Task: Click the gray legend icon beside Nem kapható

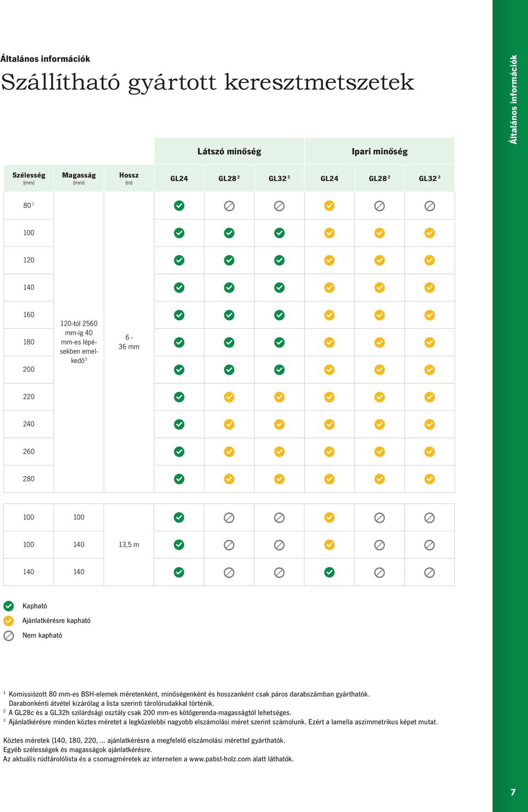Action: (9, 636)
